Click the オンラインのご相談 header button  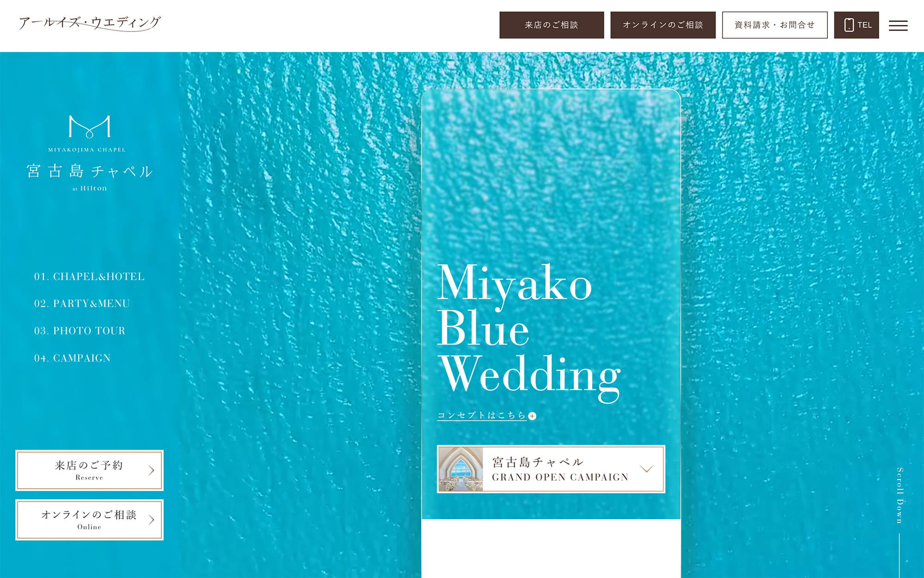click(x=663, y=25)
